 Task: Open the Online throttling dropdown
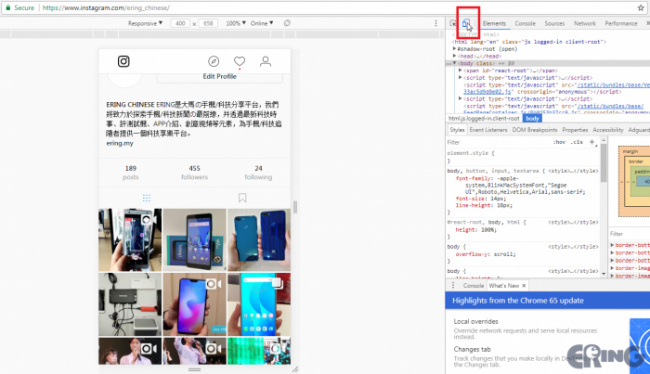(x=262, y=23)
